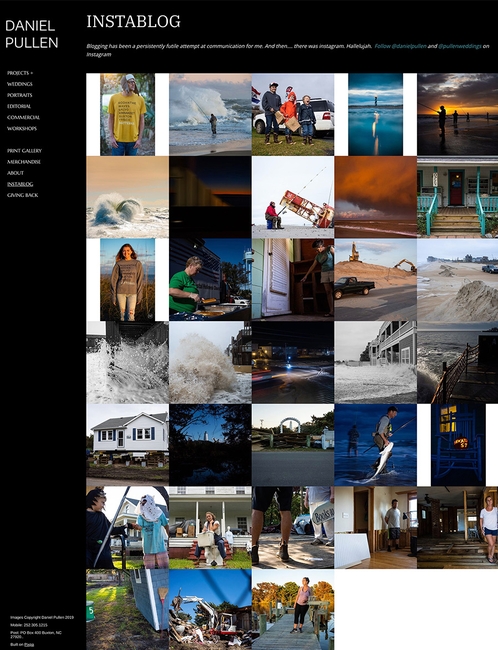This screenshot has width=498, height=650.
Task: Open the curling ocean wave photo
Action: [x=127, y=197]
